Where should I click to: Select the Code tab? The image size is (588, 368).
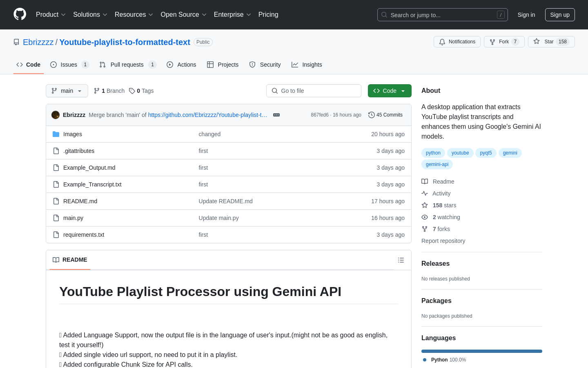point(29,65)
